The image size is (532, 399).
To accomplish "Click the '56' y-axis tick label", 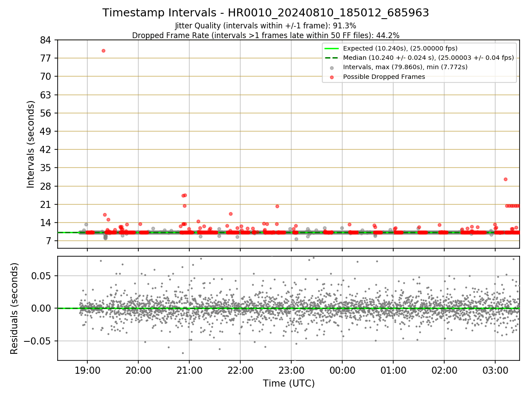I will (x=47, y=113).
